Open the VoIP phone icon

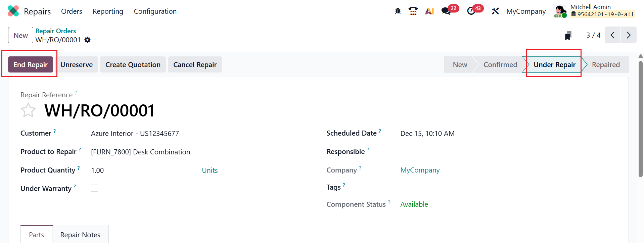[413, 11]
